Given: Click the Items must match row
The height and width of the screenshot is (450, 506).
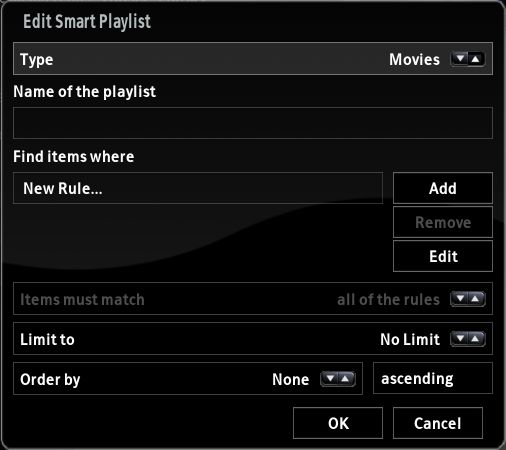Looking at the screenshot, I should 253,299.
